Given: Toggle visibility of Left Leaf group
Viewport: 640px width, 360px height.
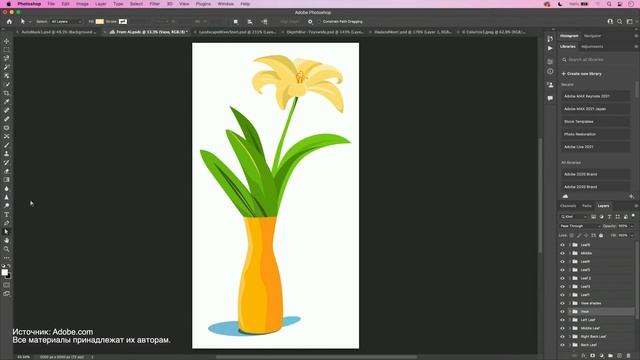Looking at the screenshot, I should pos(562,320).
